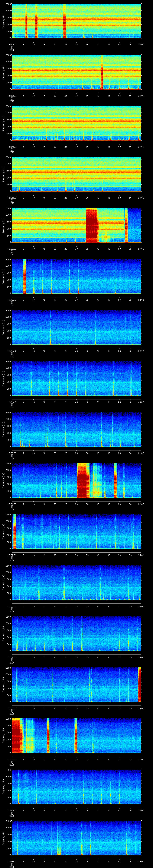
Task: Click the red burst near 24s in 13:22:00 panel
Action: coord(65,21)
